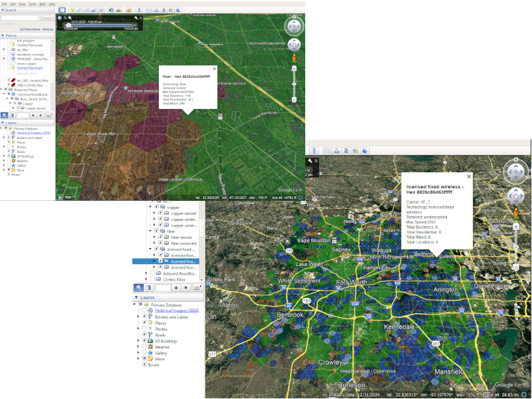Viewport: 532px width, 399px height.
Task: Click Email icon in upper window toolbar
Action: pos(149,10)
